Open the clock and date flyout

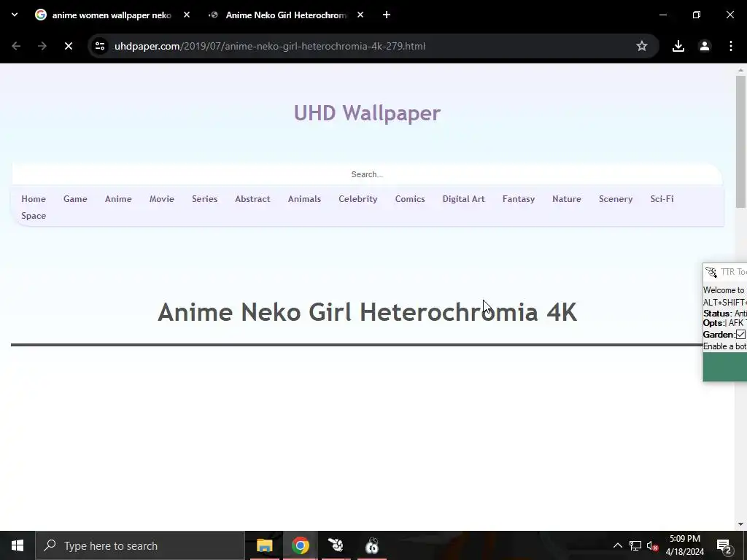pyautogui.click(x=684, y=545)
